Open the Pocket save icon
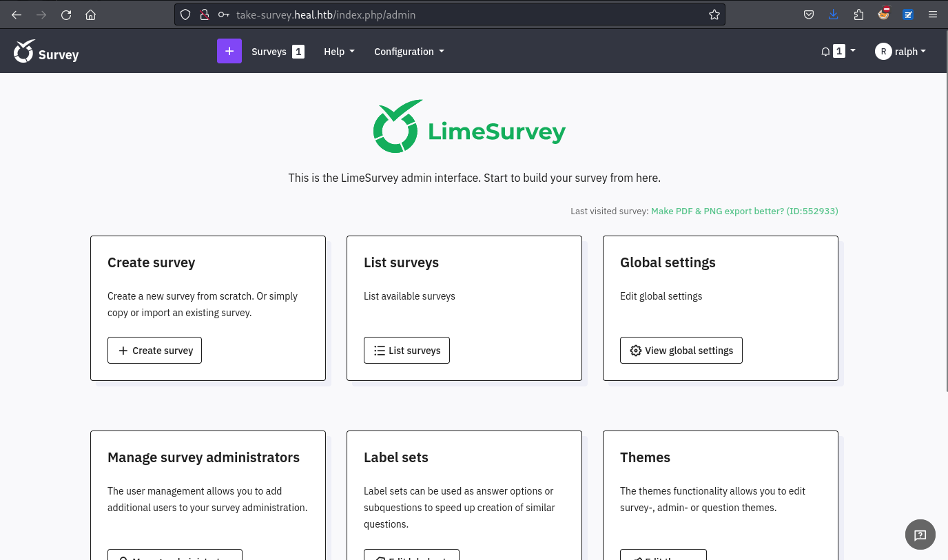 tap(809, 14)
